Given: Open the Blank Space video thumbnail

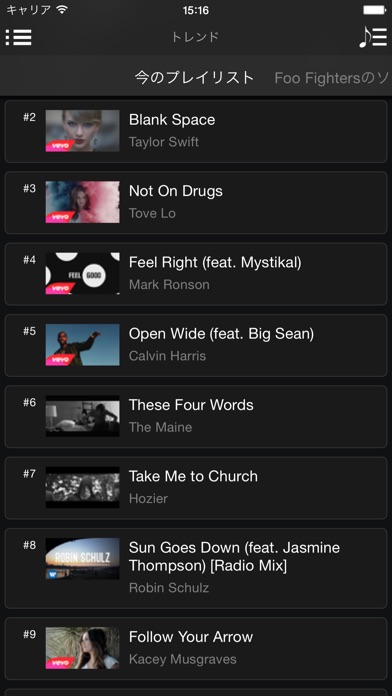Looking at the screenshot, I should 83,131.
